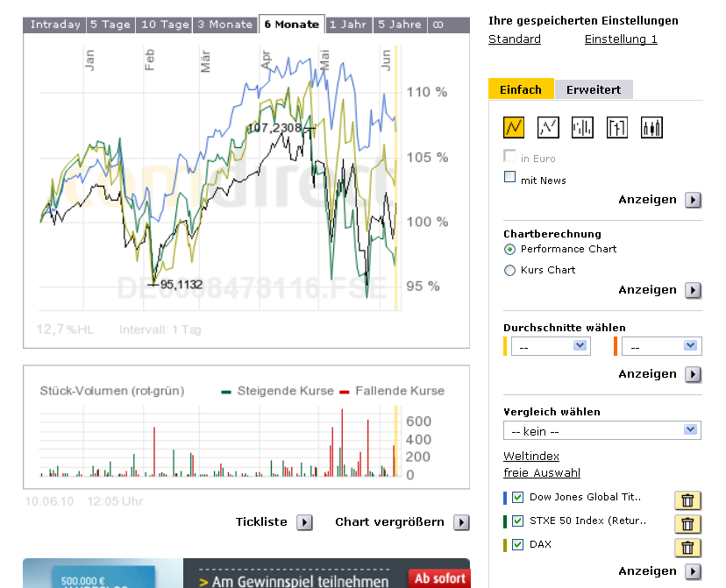This screenshot has height=588, width=726.
Task: Switch to the 1 Jahr timeframe tab
Action: pos(348,25)
